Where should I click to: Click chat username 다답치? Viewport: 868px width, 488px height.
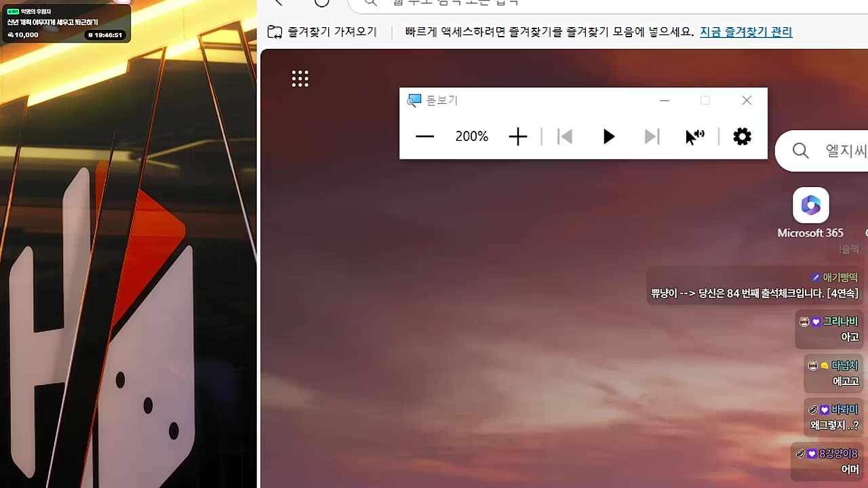[x=845, y=365]
